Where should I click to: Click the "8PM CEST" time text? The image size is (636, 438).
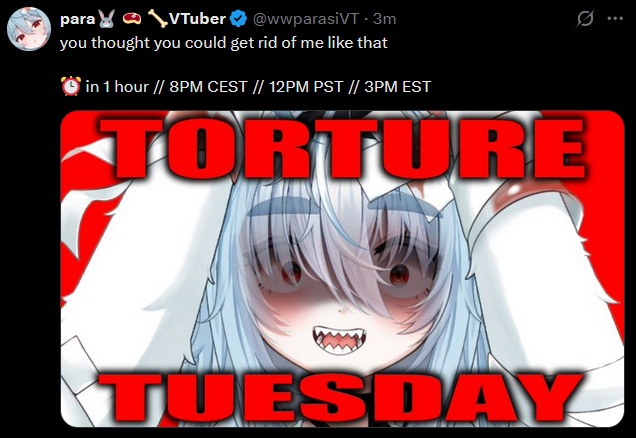tap(208, 87)
